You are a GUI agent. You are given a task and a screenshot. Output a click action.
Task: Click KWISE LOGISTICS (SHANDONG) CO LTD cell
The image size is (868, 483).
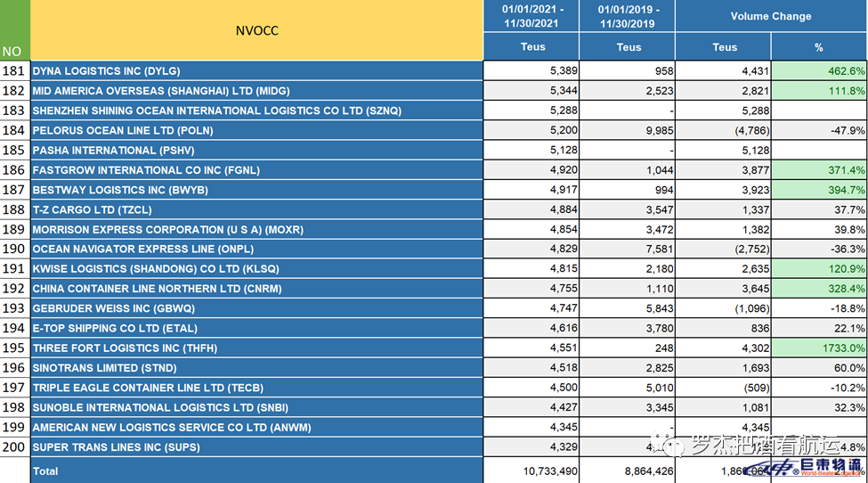[257, 269]
